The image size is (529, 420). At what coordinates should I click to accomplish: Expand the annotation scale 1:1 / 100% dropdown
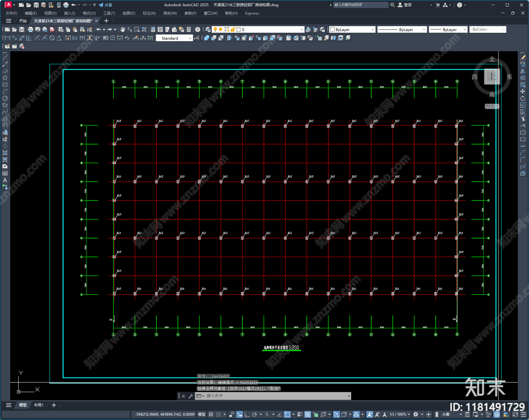(400, 414)
